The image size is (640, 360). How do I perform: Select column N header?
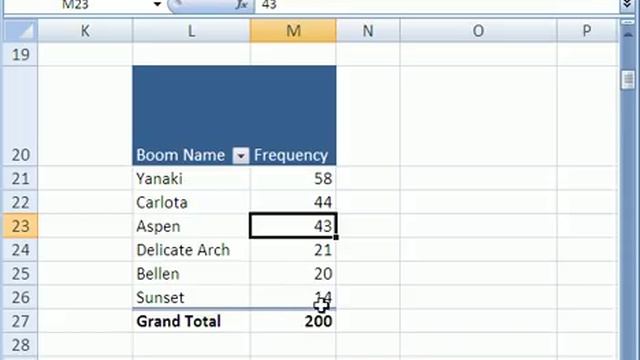(368, 31)
